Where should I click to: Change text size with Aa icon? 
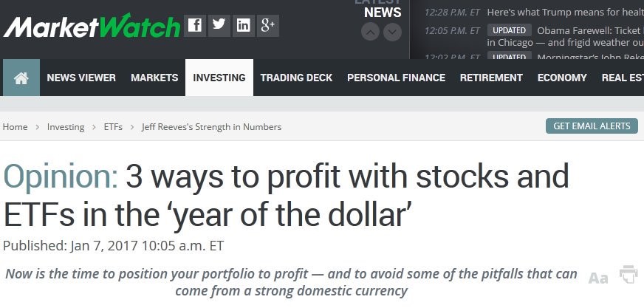598,278
